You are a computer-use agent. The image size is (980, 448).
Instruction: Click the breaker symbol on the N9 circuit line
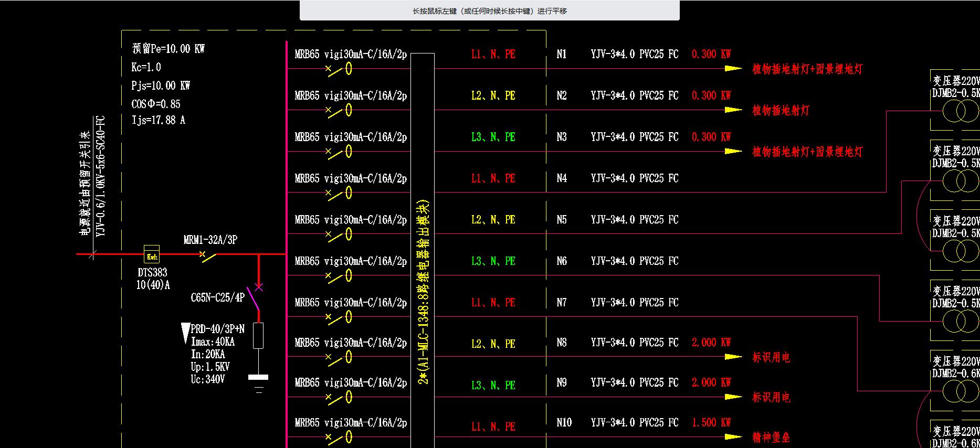pyautogui.click(x=339, y=397)
